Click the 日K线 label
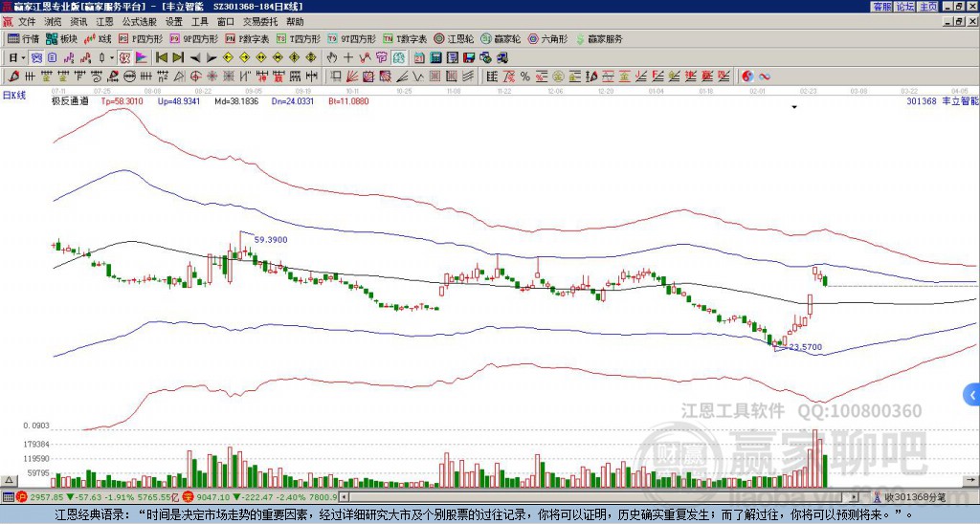The width and height of the screenshot is (980, 524). (13, 95)
